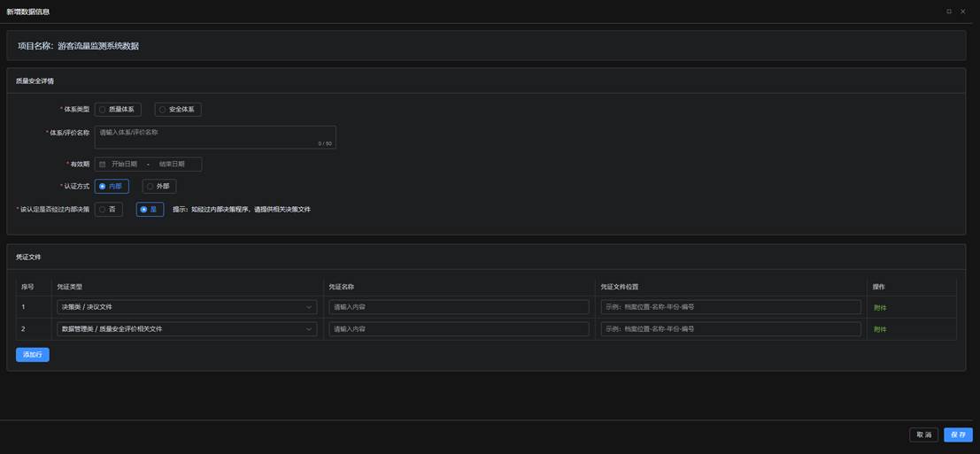The height and width of the screenshot is (454, 980).
Task: Select the 安全体系 radio option
Action: click(178, 110)
